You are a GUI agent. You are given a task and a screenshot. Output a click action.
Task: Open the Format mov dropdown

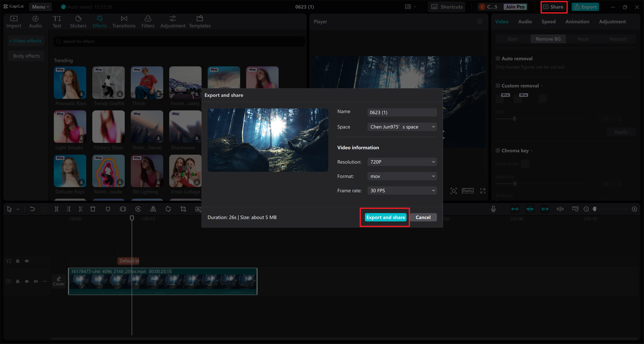pos(402,176)
